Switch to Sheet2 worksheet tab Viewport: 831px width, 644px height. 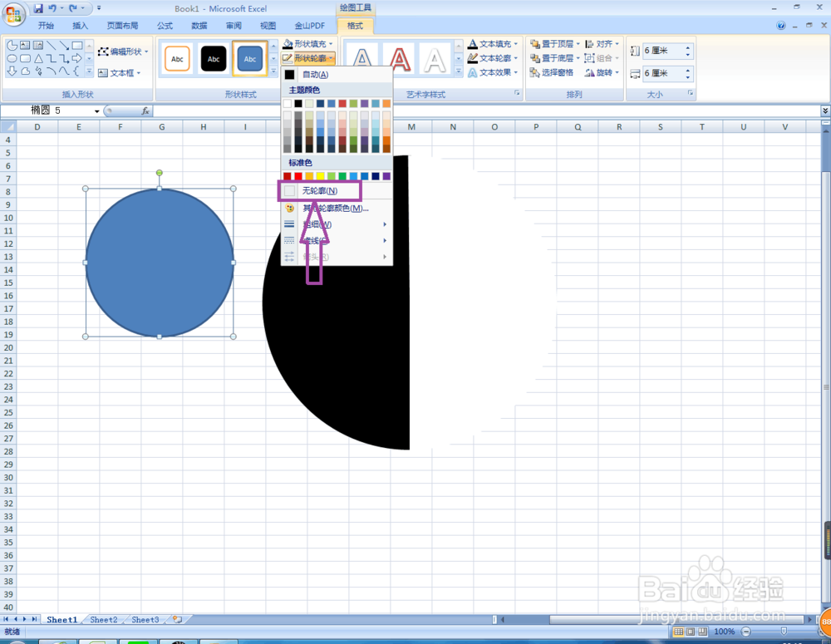(103, 619)
